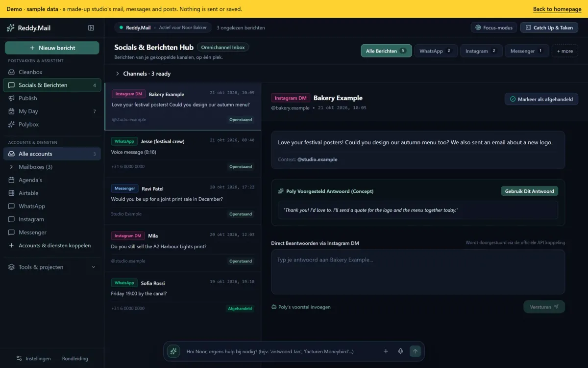The width and height of the screenshot is (588, 368).
Task: Click the sparkle icon beside Poly Voorgesteld Antwoord
Action: pos(281,191)
